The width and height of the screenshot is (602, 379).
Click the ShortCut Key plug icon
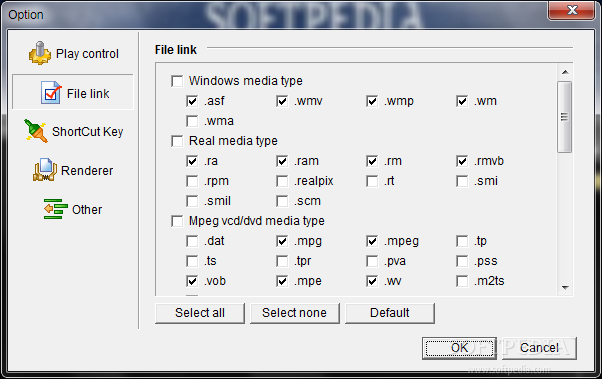coord(35,131)
